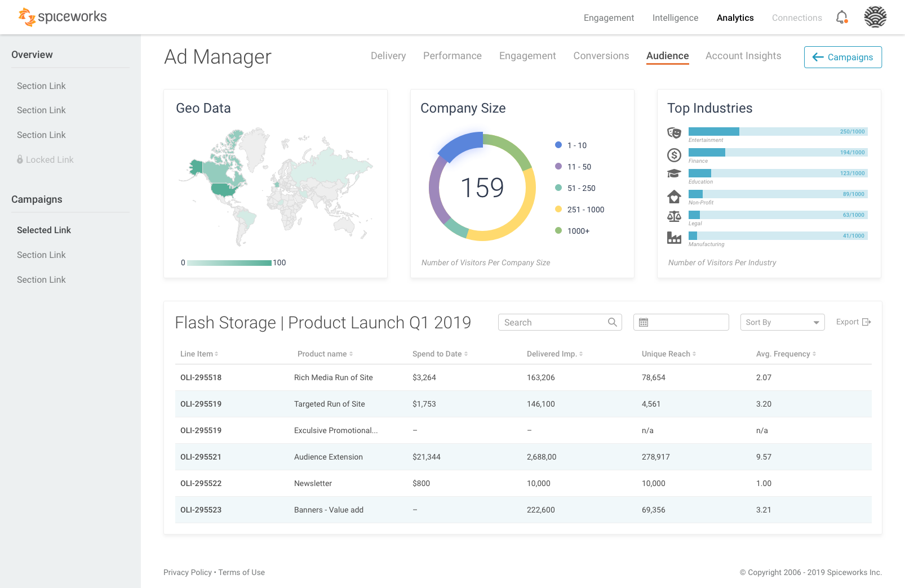905x588 pixels.
Task: Click the Audience Extension product name
Action: pyautogui.click(x=329, y=457)
